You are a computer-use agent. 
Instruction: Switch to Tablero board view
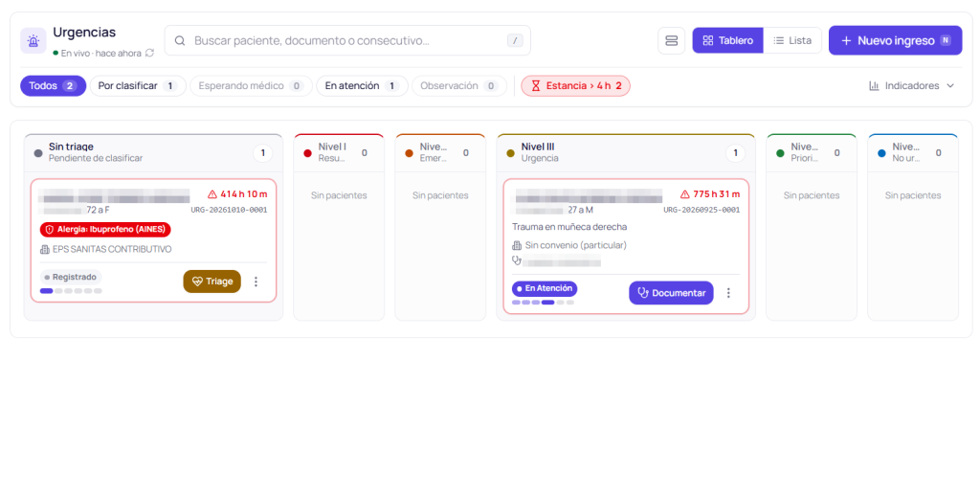point(727,40)
